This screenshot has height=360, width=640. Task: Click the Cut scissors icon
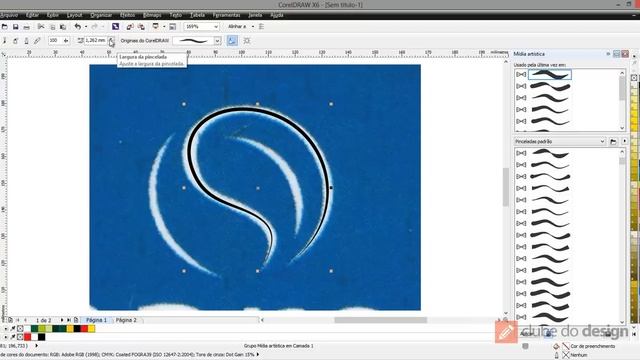41,27
